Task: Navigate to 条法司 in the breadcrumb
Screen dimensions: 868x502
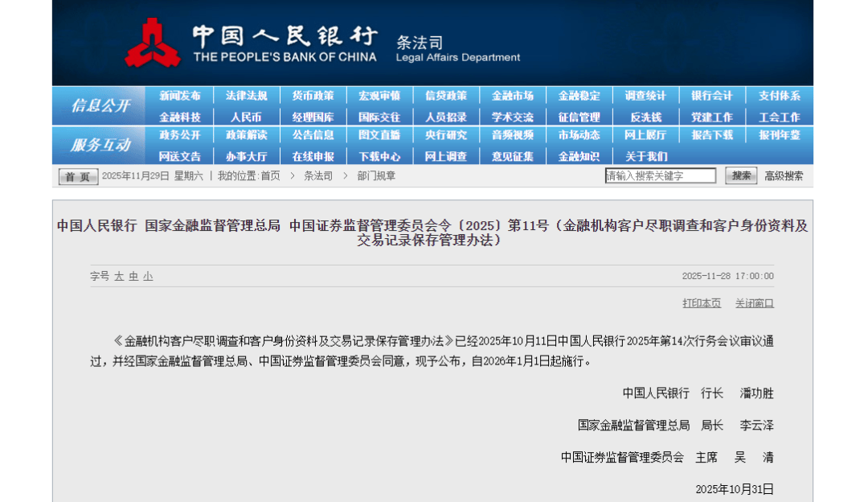Action: pyautogui.click(x=317, y=175)
